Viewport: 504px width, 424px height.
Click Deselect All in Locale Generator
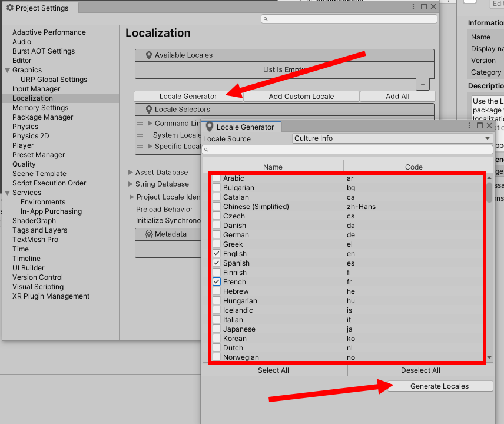click(x=420, y=370)
